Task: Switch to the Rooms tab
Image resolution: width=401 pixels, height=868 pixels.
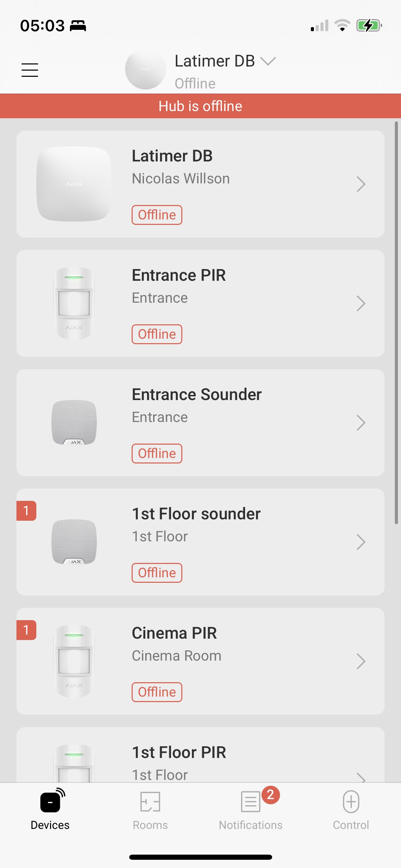Action: click(150, 809)
